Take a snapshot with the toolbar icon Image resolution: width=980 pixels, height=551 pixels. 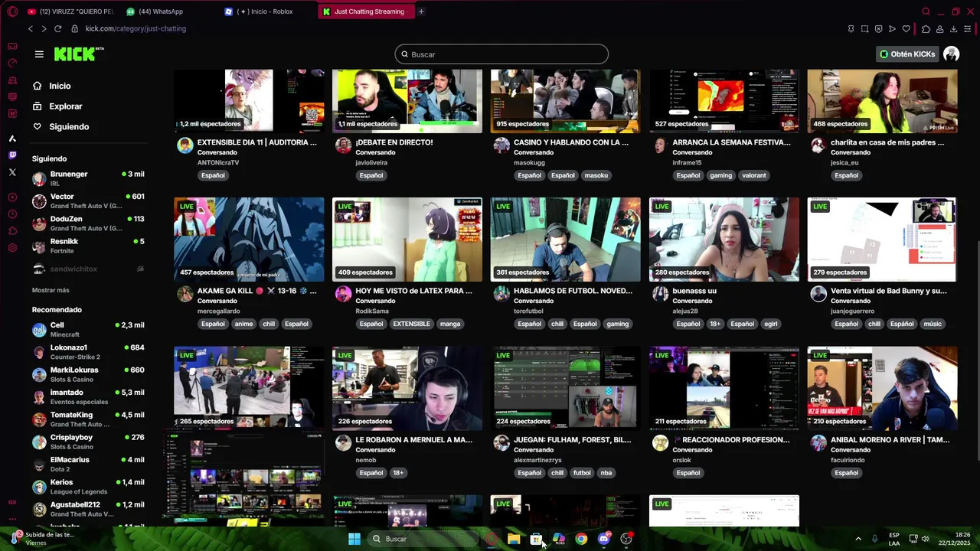[864, 29]
